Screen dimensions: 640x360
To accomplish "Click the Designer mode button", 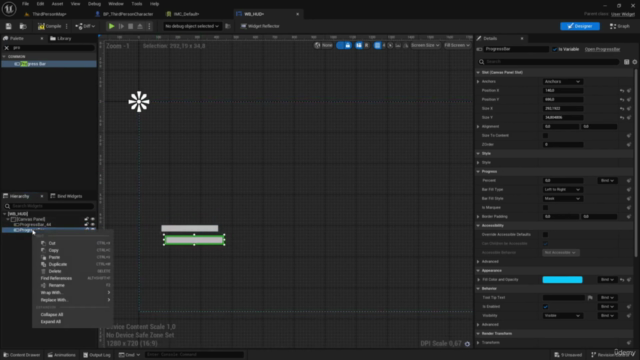I will (580, 26).
